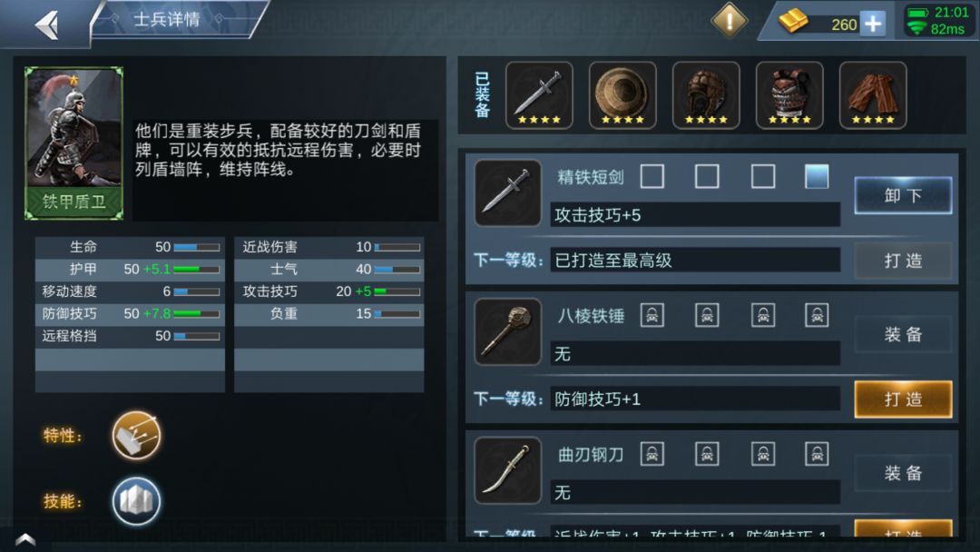Click orange 打造 button for 八棱铁锤

point(903,399)
